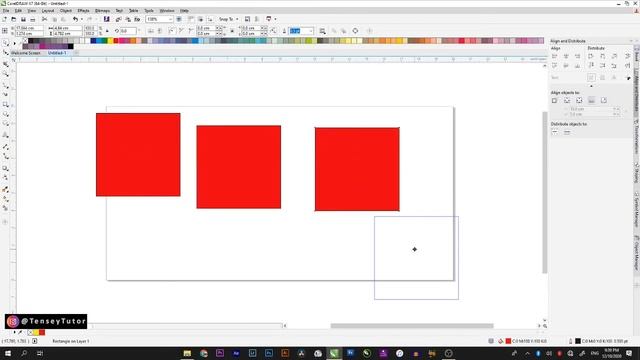Select the Color Eyedropper tool
This screenshot has width=640, height=360.
pyautogui.click(x=6, y=189)
